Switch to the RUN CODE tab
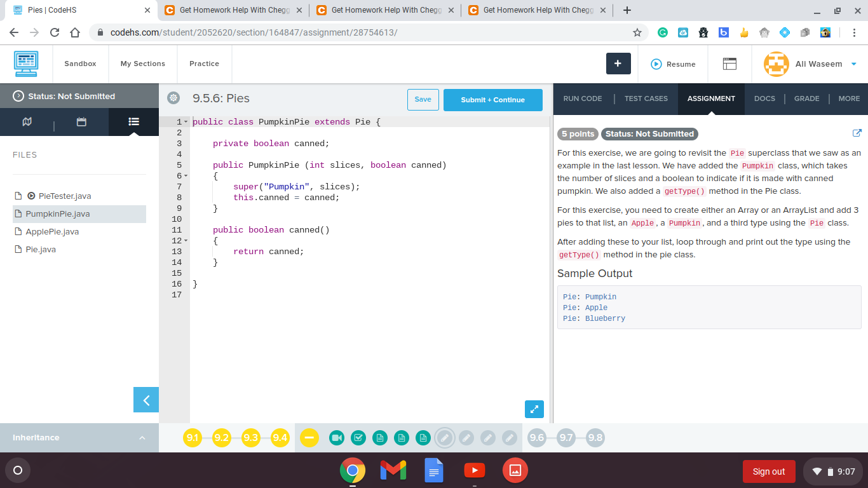This screenshot has height=488, width=868. pyautogui.click(x=583, y=98)
